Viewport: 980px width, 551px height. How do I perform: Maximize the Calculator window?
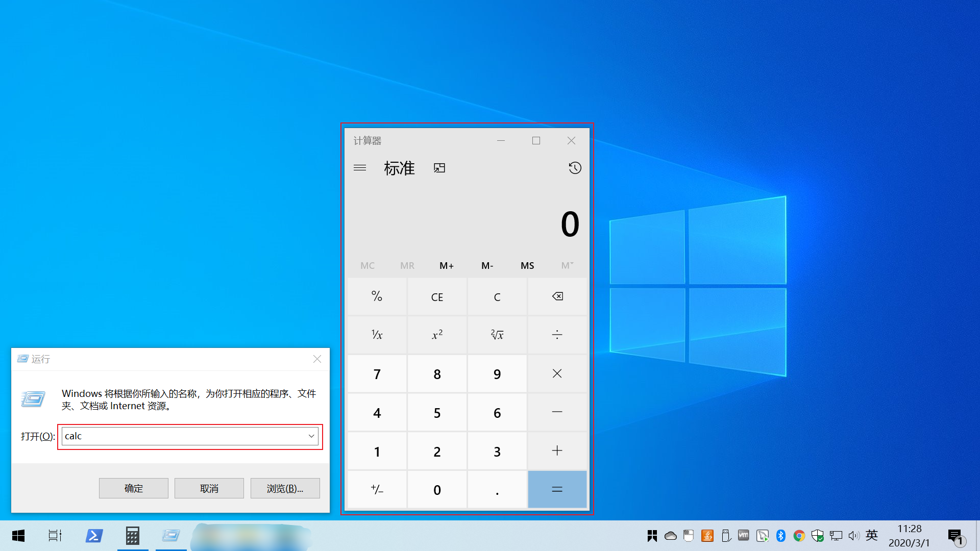coord(536,140)
